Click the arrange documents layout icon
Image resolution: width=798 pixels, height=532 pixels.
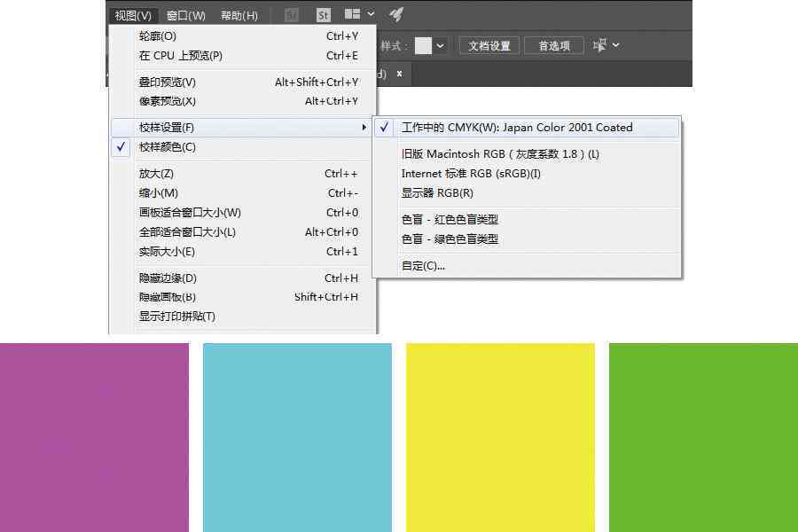coord(352,14)
